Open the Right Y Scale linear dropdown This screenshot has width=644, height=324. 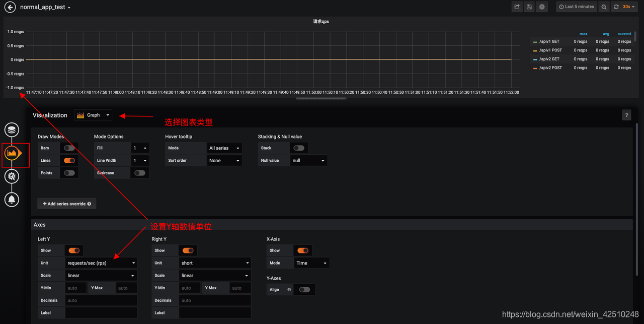[215, 276]
